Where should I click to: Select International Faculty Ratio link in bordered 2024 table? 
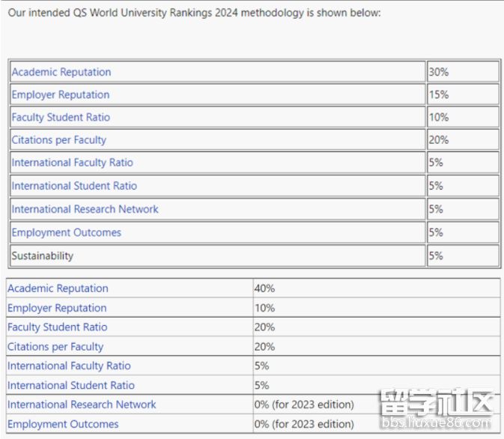72,163
